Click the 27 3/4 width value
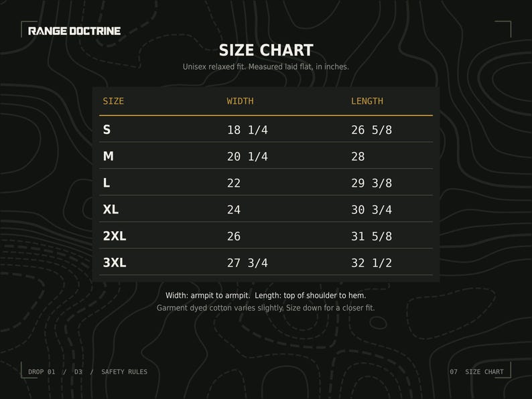The width and height of the screenshot is (532, 399). click(247, 262)
